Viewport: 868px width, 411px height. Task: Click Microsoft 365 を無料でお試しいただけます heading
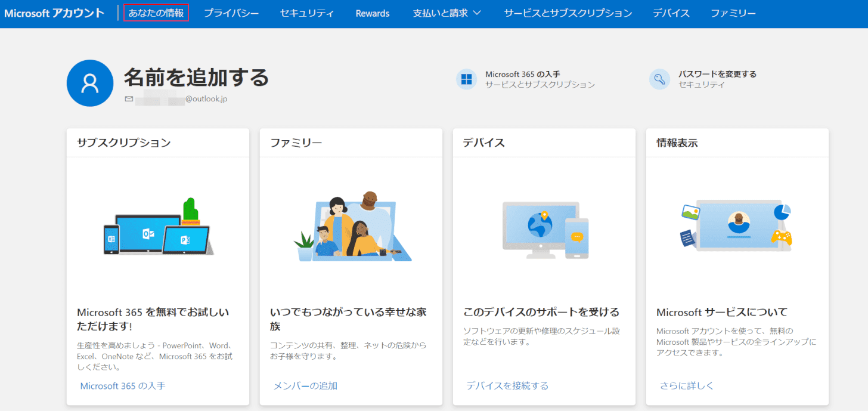coord(153,319)
